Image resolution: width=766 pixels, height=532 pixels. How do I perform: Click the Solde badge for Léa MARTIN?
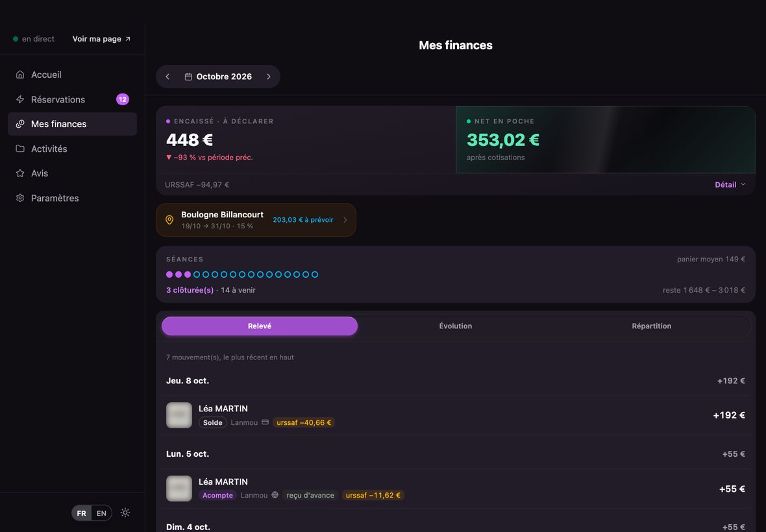pos(212,422)
